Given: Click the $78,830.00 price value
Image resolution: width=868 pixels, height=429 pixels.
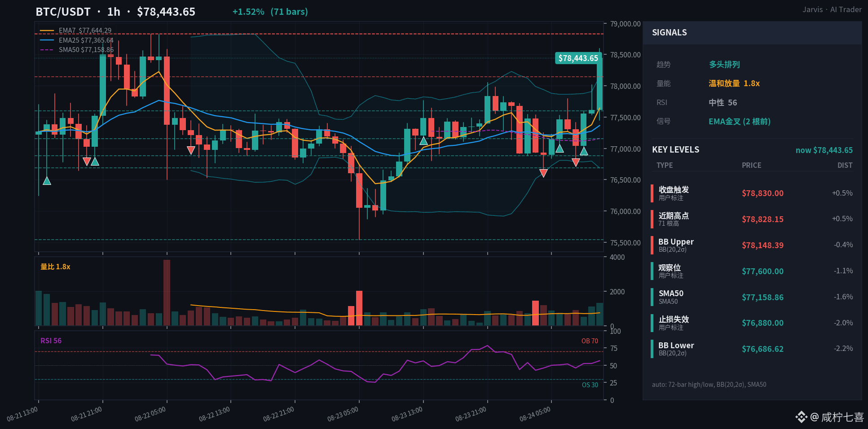Looking at the screenshot, I should pos(762,193).
